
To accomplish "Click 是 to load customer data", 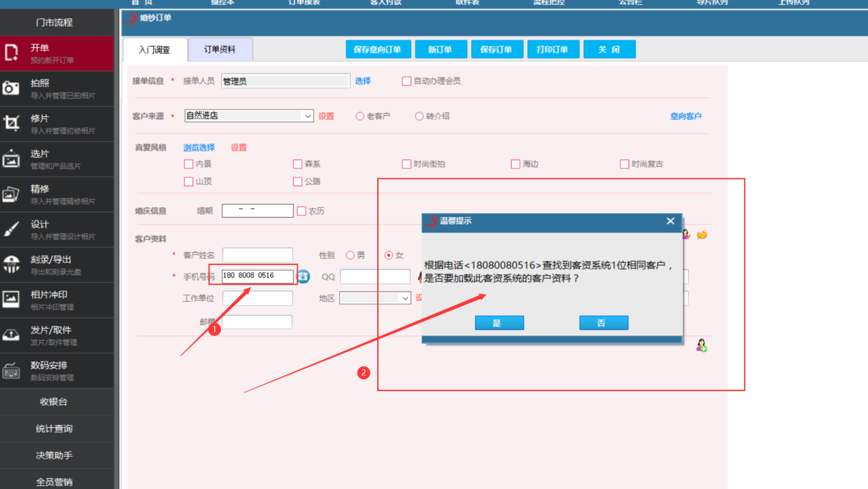I will [x=499, y=323].
